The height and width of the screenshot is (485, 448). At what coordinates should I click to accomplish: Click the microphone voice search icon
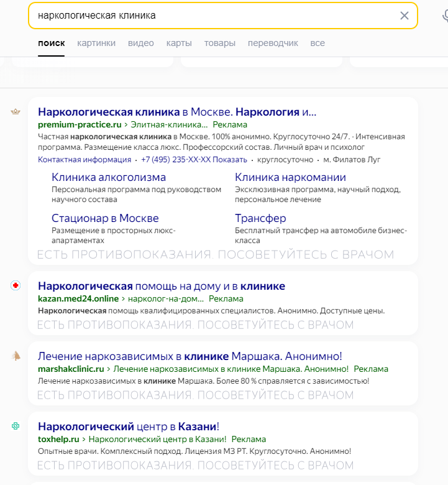pos(445,16)
